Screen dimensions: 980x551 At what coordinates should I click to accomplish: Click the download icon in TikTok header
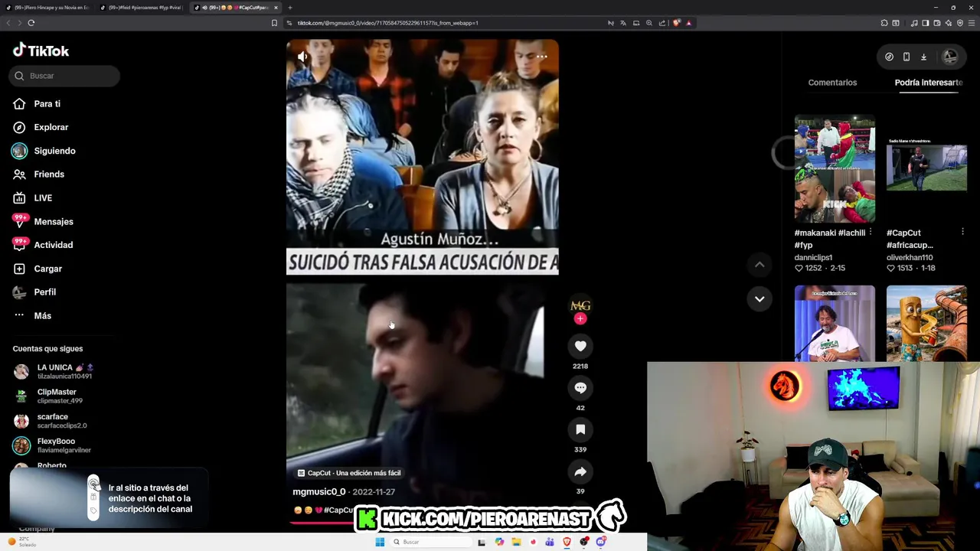pyautogui.click(x=923, y=57)
